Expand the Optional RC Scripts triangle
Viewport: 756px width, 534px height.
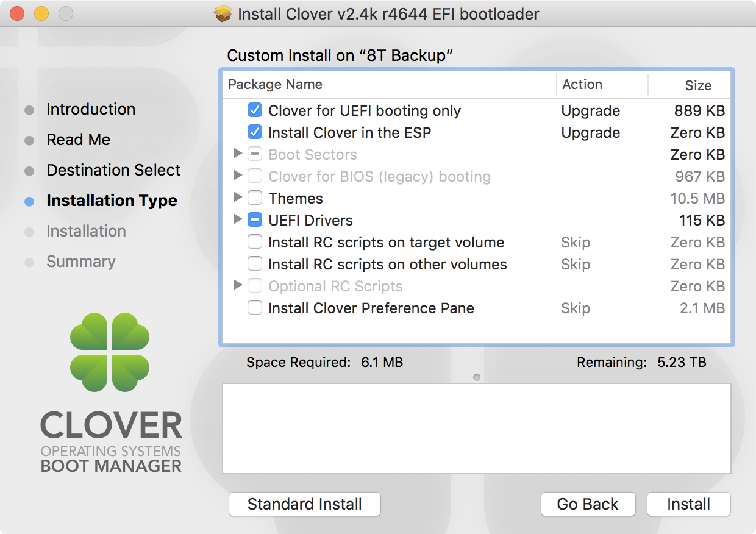[238, 286]
